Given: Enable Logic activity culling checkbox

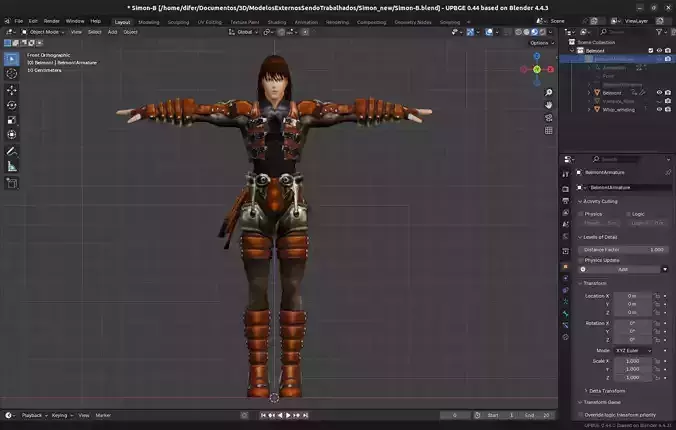Looking at the screenshot, I should click(x=628, y=214).
